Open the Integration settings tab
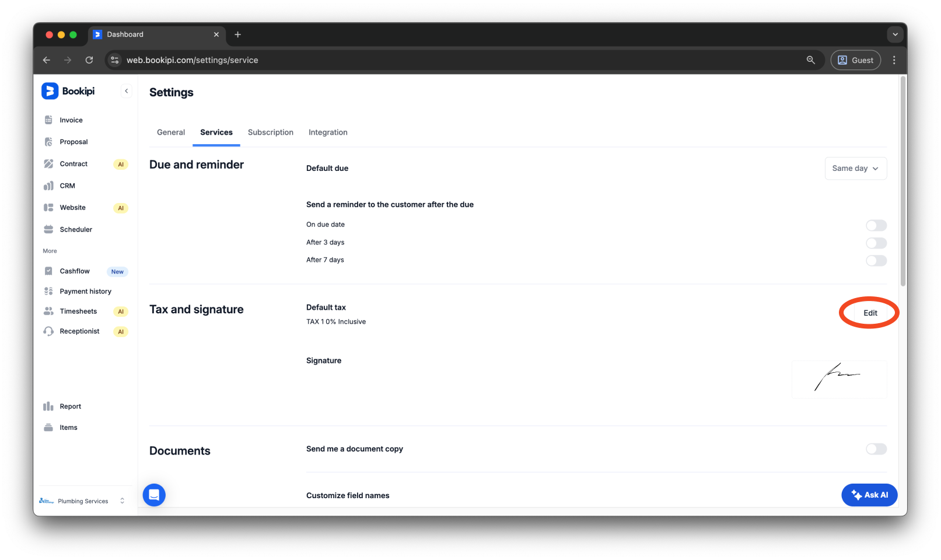The image size is (941, 560). click(x=328, y=132)
